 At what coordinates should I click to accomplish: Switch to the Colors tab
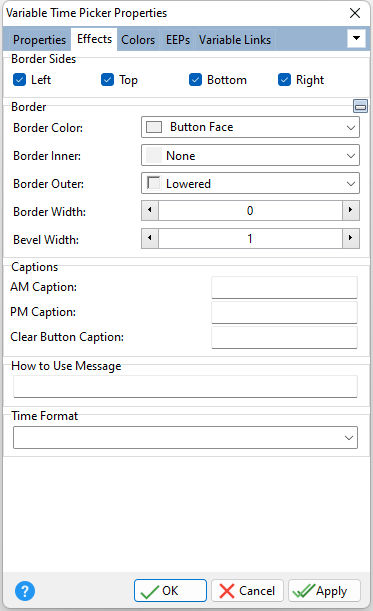(138, 40)
